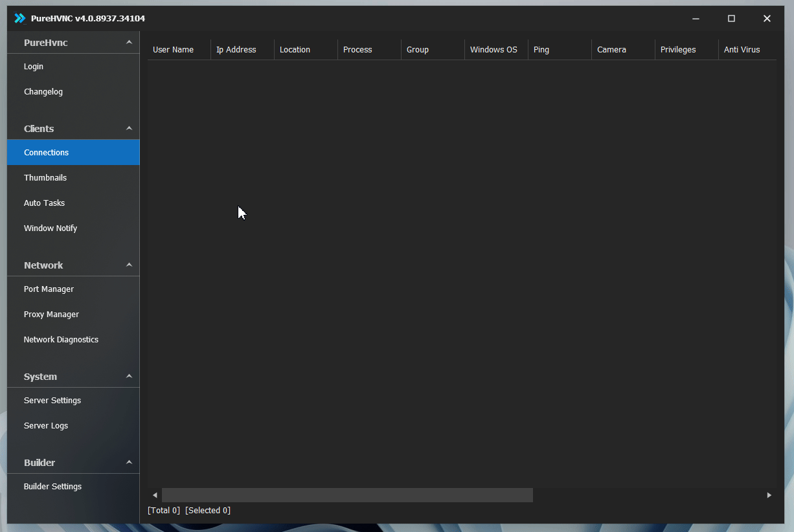
Task: Open Server Logs
Action: point(73,426)
